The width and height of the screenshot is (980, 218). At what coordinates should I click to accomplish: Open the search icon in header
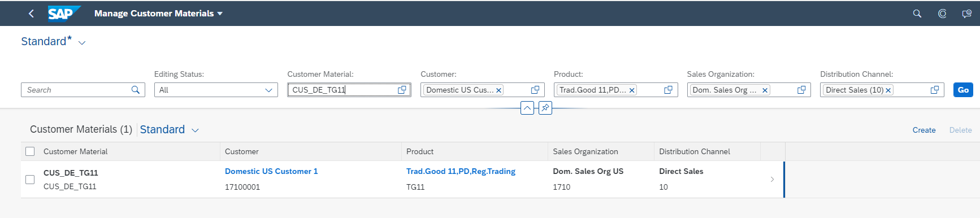coord(917,14)
